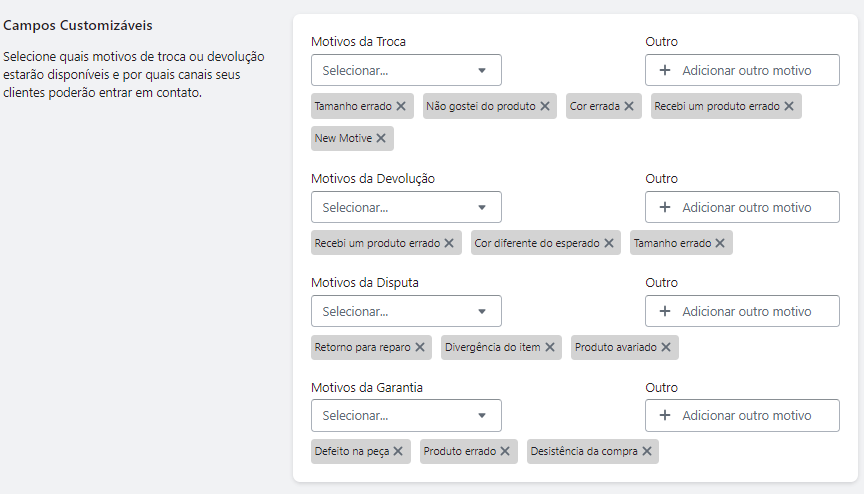This screenshot has height=494, width=864.
Task: Remove the 'Tamanho errado' tag under Motivos da Troca
Action: pos(401,106)
